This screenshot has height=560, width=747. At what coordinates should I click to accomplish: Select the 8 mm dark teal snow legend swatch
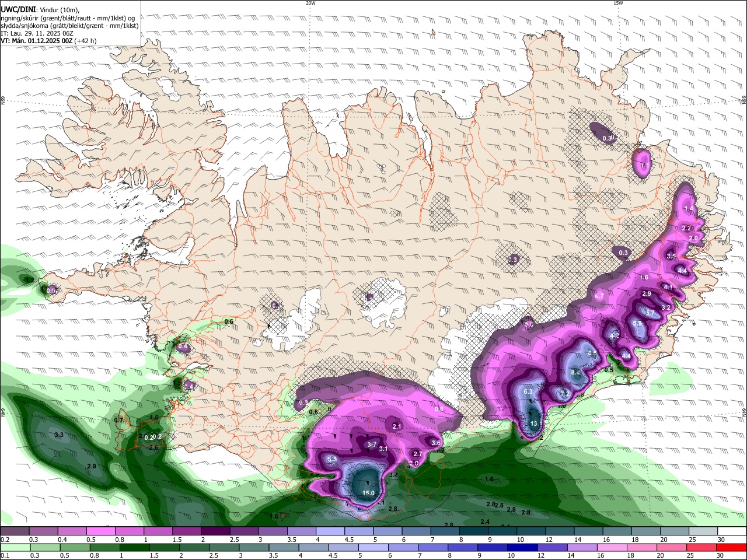coord(474,531)
